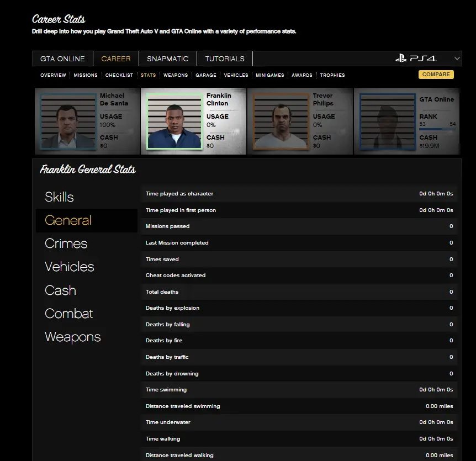Click the Deaths by falling row
Screen dimensions: 476x461
(x=299, y=325)
